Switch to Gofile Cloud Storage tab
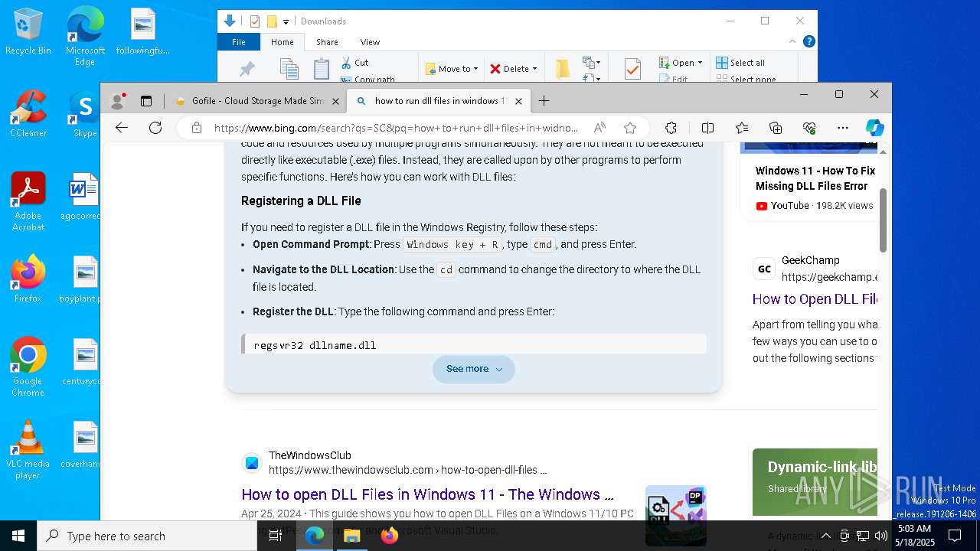Viewport: 980px width, 551px height. (x=256, y=100)
